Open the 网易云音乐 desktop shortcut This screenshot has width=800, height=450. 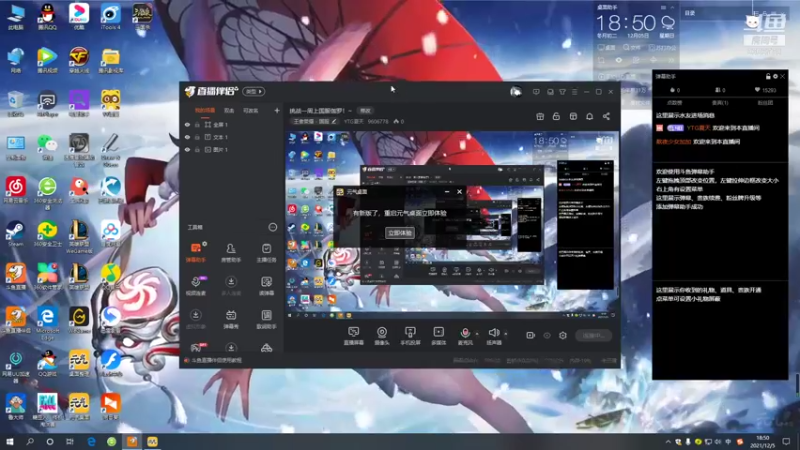(x=15, y=190)
